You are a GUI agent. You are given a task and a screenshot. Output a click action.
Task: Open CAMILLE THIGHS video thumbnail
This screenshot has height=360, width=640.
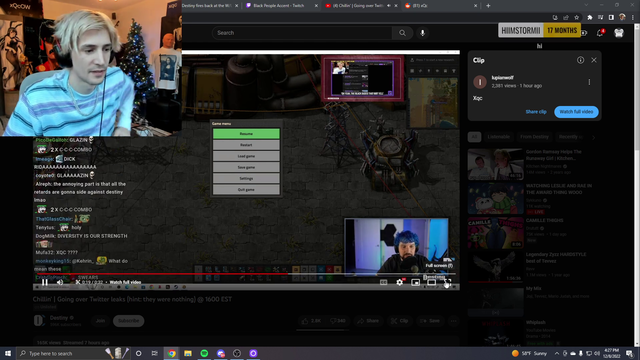pyautogui.click(x=496, y=233)
